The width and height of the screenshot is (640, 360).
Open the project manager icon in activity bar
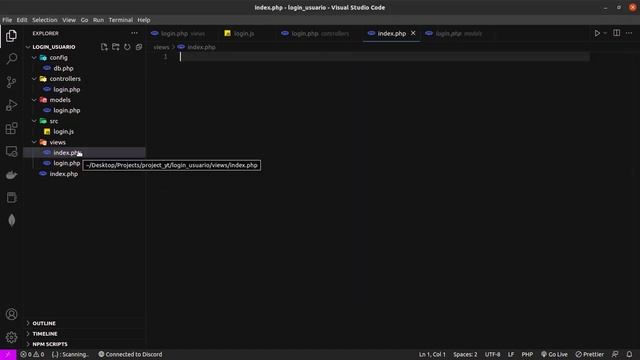[11, 198]
